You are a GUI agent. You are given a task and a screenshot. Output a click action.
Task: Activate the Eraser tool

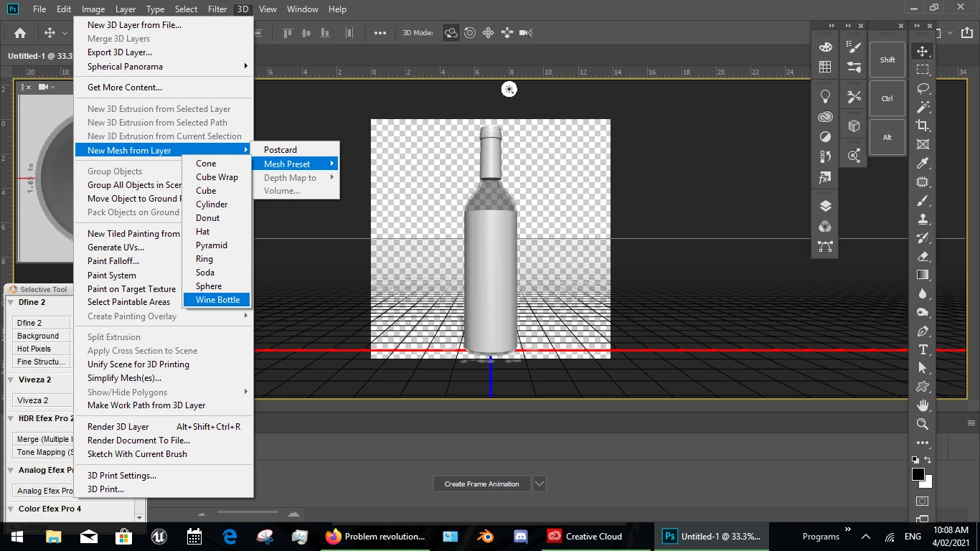pos(923,256)
